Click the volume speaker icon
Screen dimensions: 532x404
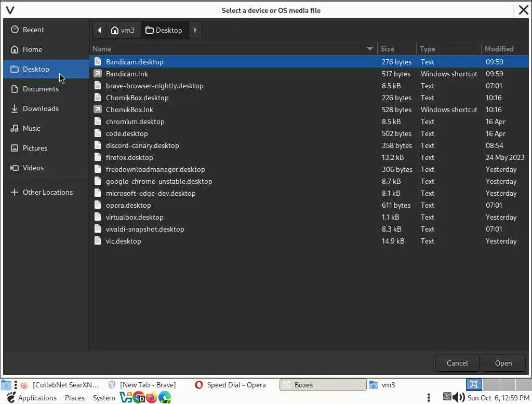tap(458, 397)
